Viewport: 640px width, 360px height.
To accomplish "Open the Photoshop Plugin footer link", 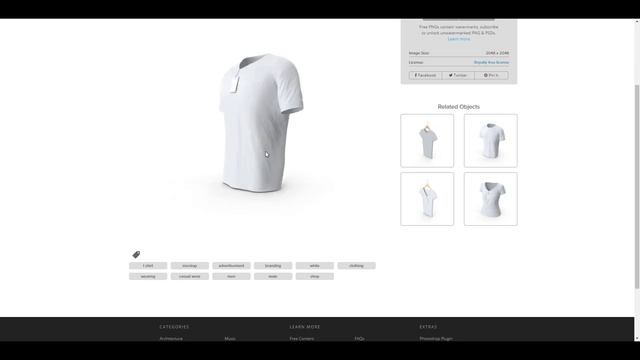I will tap(436, 339).
